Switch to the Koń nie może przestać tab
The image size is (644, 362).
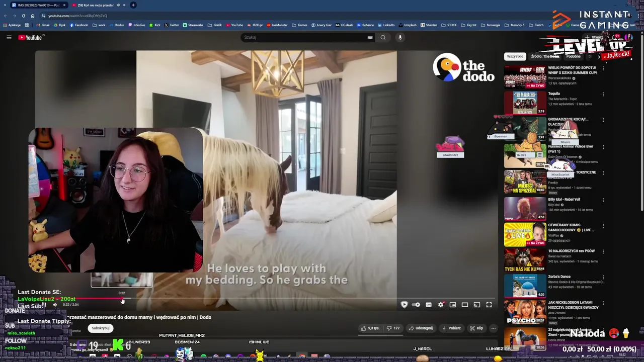99,5
